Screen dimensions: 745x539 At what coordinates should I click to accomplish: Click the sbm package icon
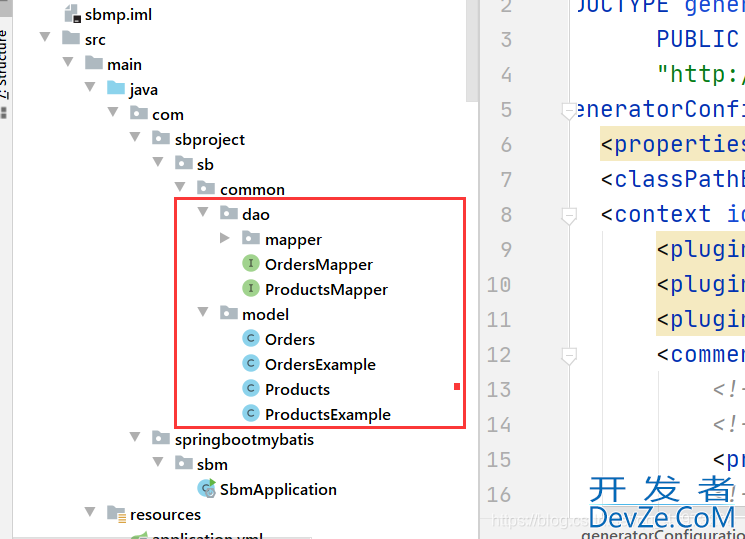[x=184, y=462]
